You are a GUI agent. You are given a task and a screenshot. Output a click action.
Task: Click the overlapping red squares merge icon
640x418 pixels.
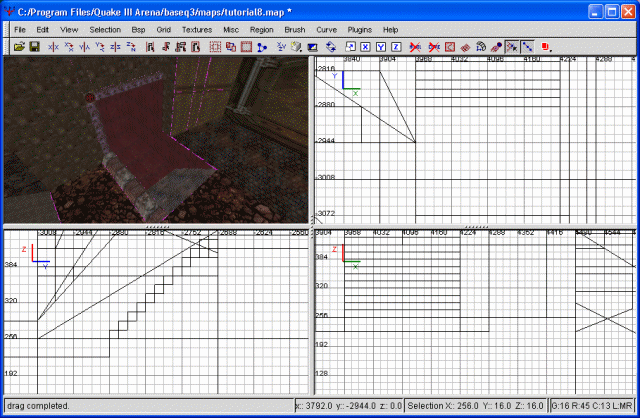pyautogui.click(x=231, y=47)
